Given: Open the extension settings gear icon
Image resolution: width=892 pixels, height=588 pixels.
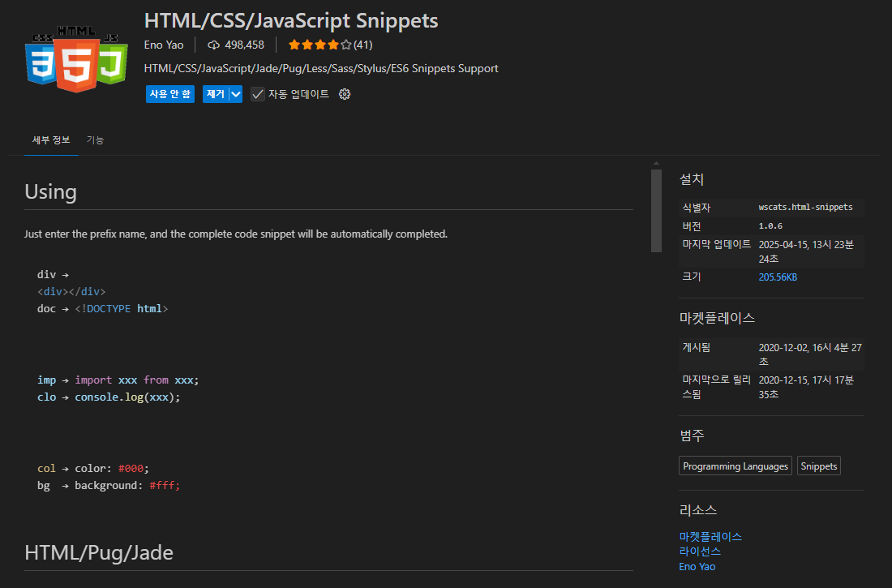Looking at the screenshot, I should pyautogui.click(x=344, y=95).
